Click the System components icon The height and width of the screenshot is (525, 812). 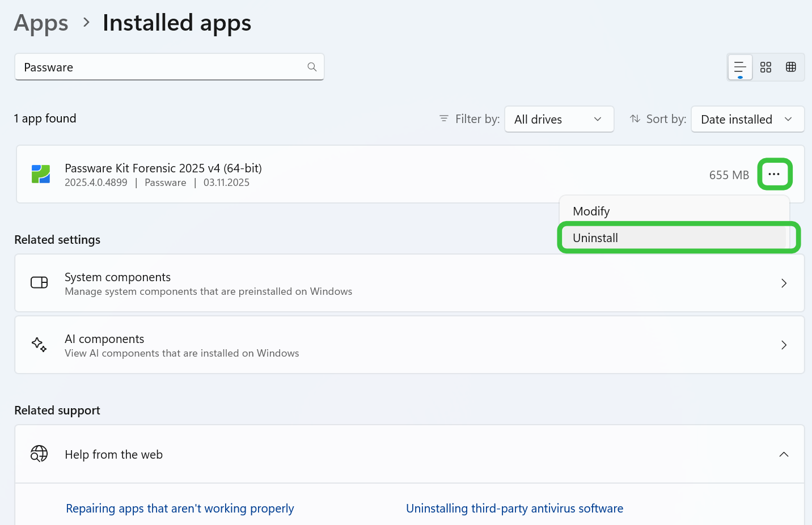[x=39, y=282]
